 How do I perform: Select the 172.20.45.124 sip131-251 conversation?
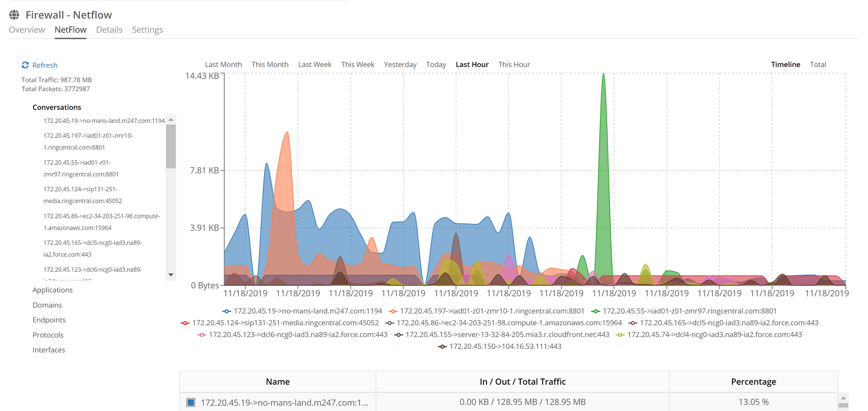tap(83, 195)
